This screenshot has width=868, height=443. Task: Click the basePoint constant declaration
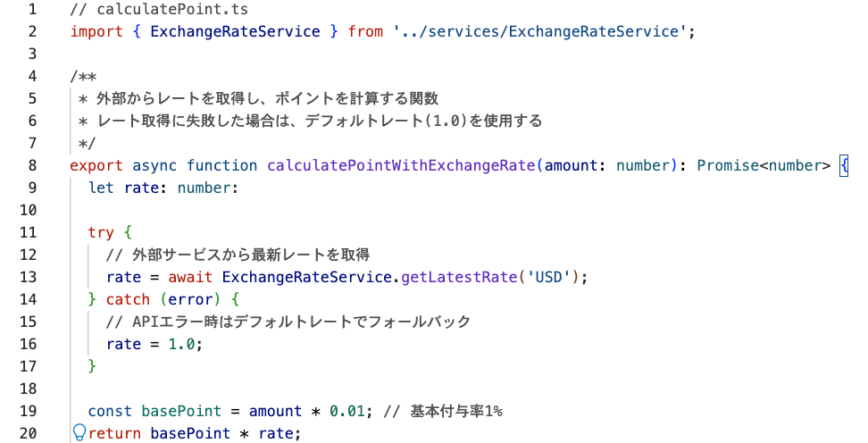[181, 411]
